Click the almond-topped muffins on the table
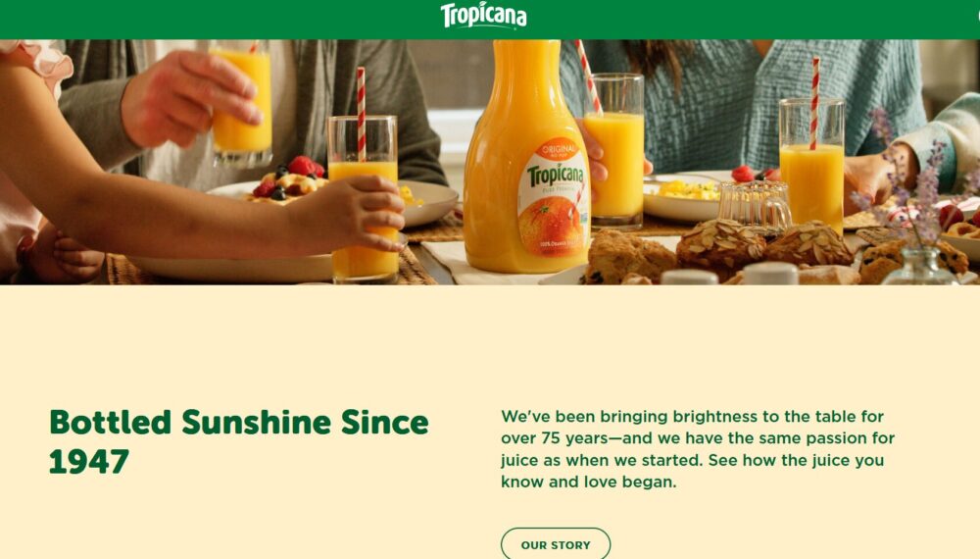The image size is (980, 559). (x=763, y=245)
